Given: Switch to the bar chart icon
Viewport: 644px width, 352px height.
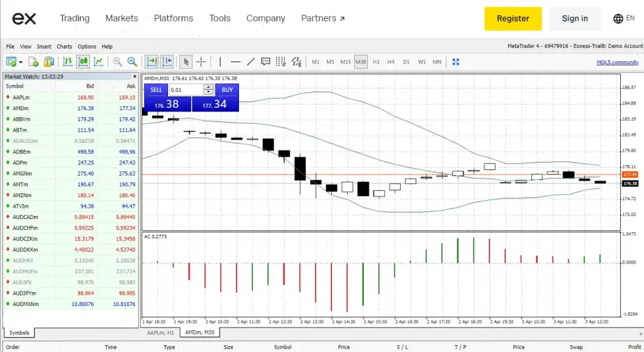Looking at the screenshot, I should pyautogui.click(x=68, y=62).
